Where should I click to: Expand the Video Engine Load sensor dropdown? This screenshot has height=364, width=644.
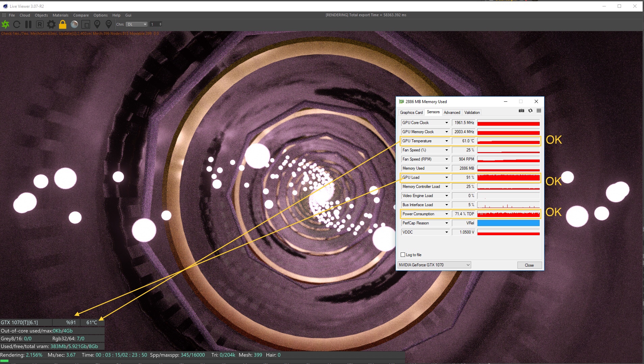click(447, 196)
